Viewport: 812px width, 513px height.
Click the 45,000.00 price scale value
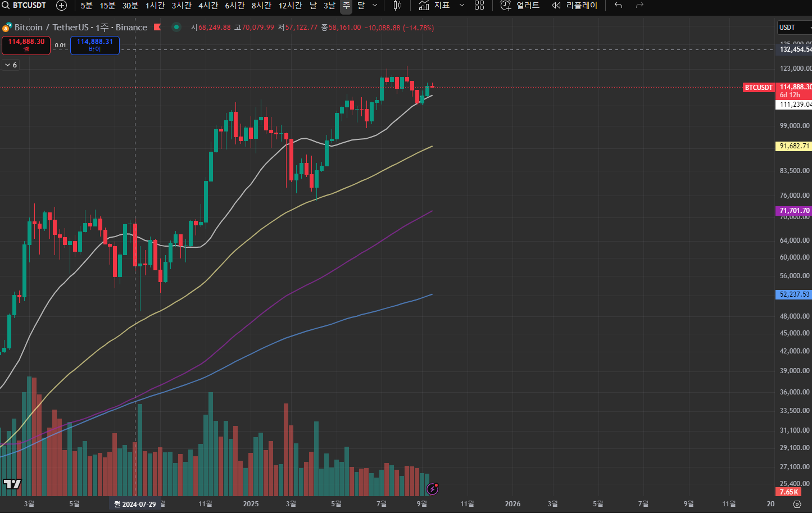795,333
